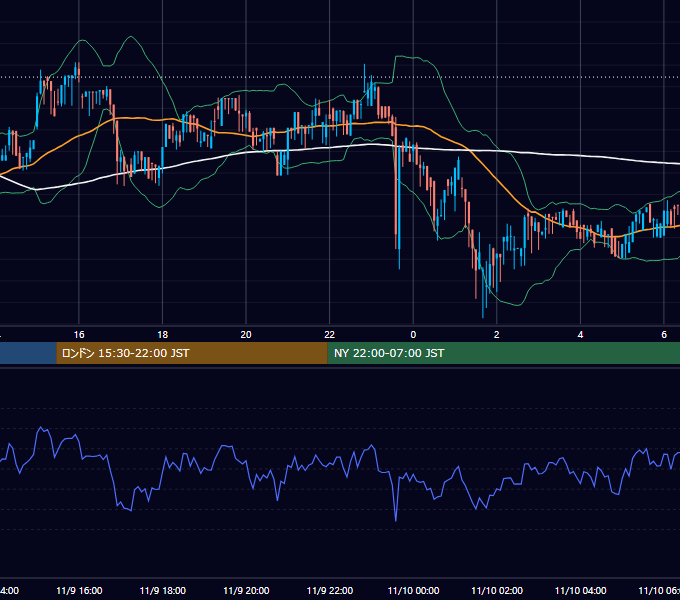
Task: Click the 11/9 20:00 time label
Action: pos(246,590)
